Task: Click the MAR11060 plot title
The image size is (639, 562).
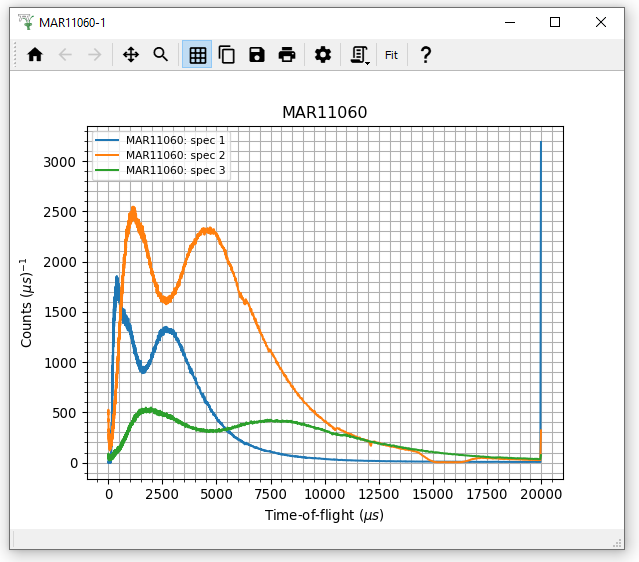Action: pos(324,113)
